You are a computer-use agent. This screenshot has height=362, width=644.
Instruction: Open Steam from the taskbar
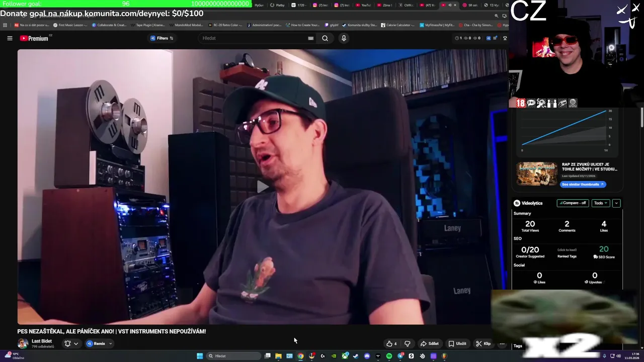coord(356,356)
